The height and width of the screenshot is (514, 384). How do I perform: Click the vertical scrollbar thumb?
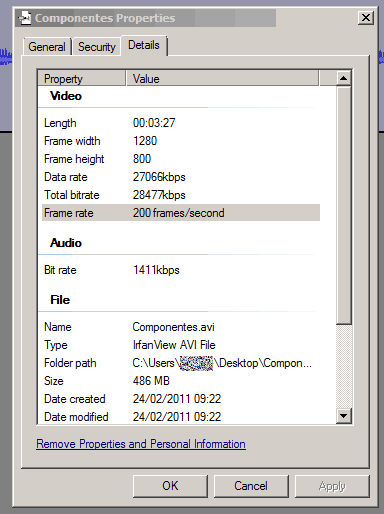343,205
